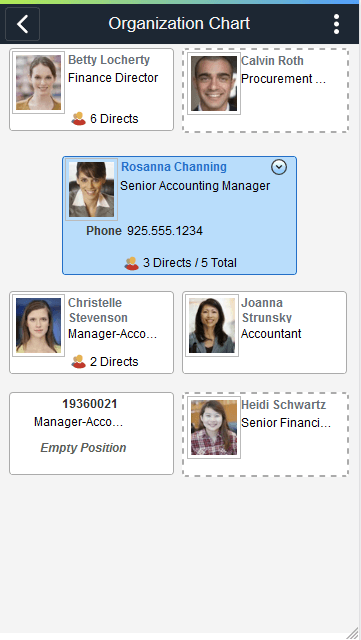Select the Joanna Strunsky name link
The height and width of the screenshot is (640, 361).
tap(266, 310)
